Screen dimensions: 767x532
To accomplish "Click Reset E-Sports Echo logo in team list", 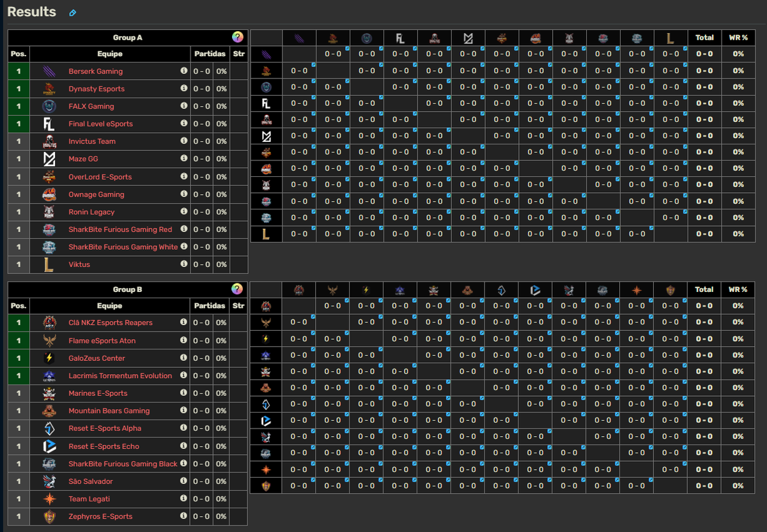I will tap(49, 446).
